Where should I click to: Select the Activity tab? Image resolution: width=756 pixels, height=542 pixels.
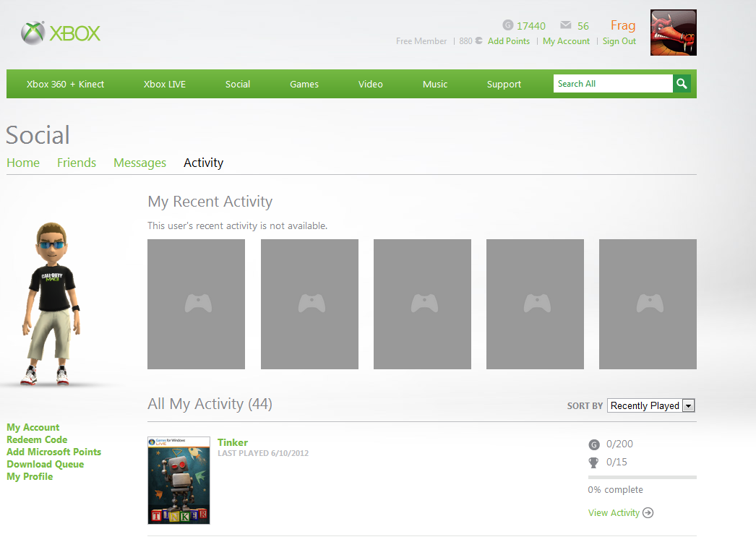(204, 163)
